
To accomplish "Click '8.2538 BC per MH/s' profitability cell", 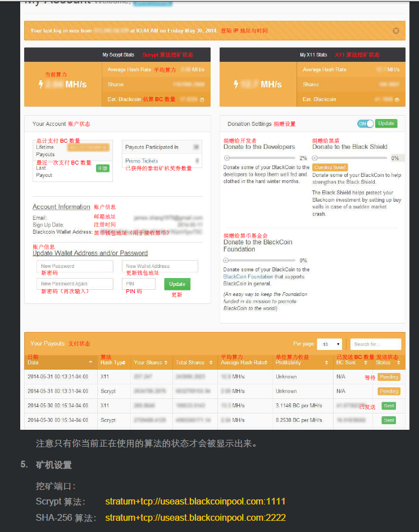I will click(x=299, y=420).
